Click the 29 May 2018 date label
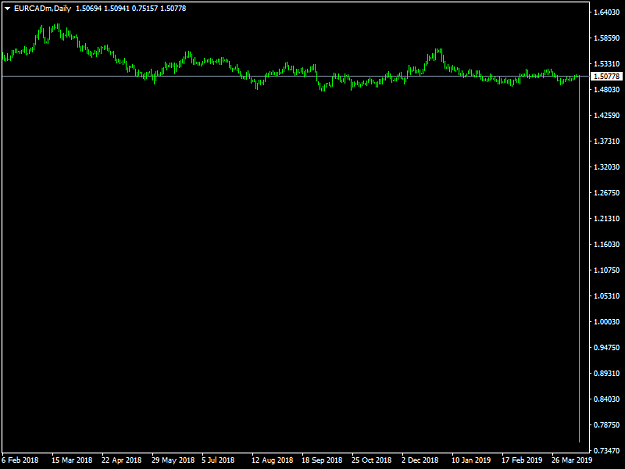This screenshot has width=625, height=469. pyautogui.click(x=173, y=460)
